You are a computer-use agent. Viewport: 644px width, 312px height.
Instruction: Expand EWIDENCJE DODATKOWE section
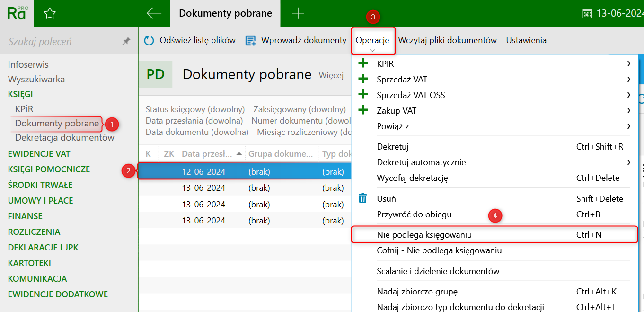coord(58,294)
